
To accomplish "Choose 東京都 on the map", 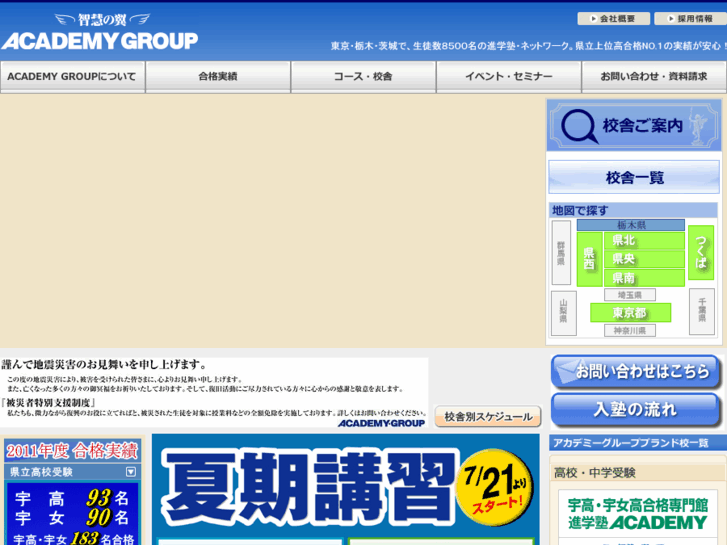I will 630,313.
